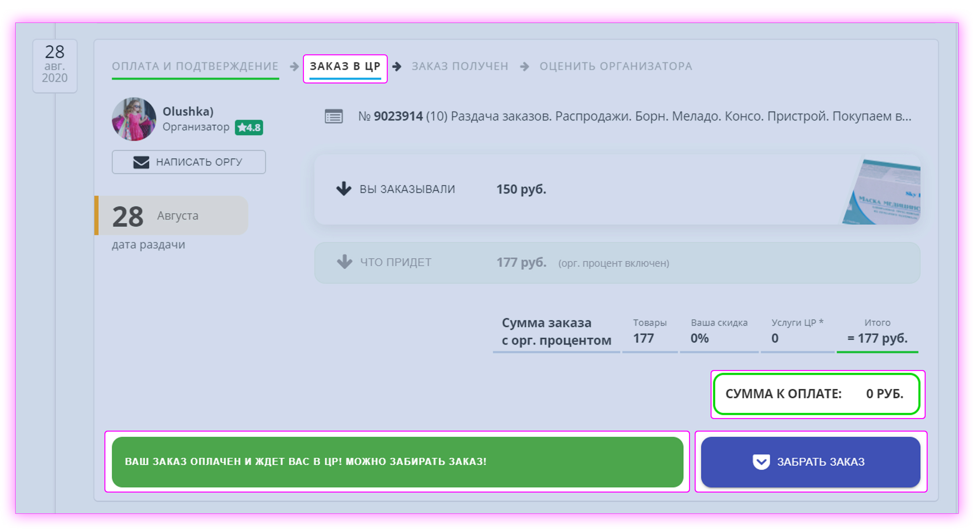This screenshot has width=980, height=529.
Task: Click the envelope icon on message button
Action: pyautogui.click(x=141, y=162)
